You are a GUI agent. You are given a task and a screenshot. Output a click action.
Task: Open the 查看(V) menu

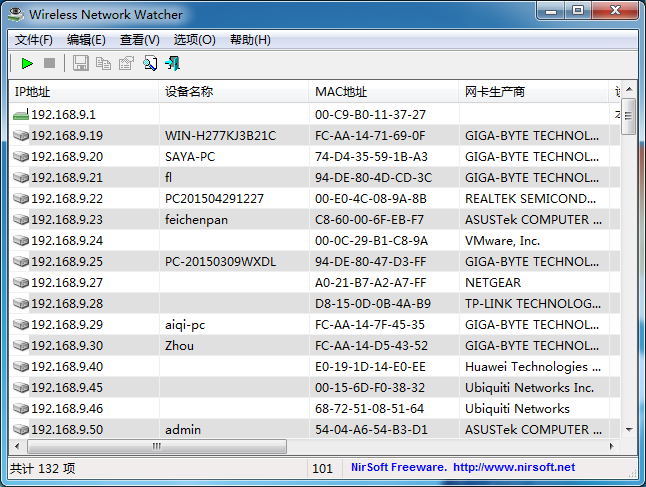click(139, 40)
